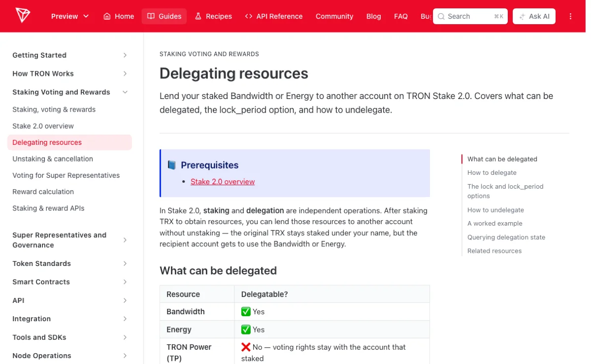591x364 pixels.
Task: Jump to How to undelegate section
Action: click(495, 210)
